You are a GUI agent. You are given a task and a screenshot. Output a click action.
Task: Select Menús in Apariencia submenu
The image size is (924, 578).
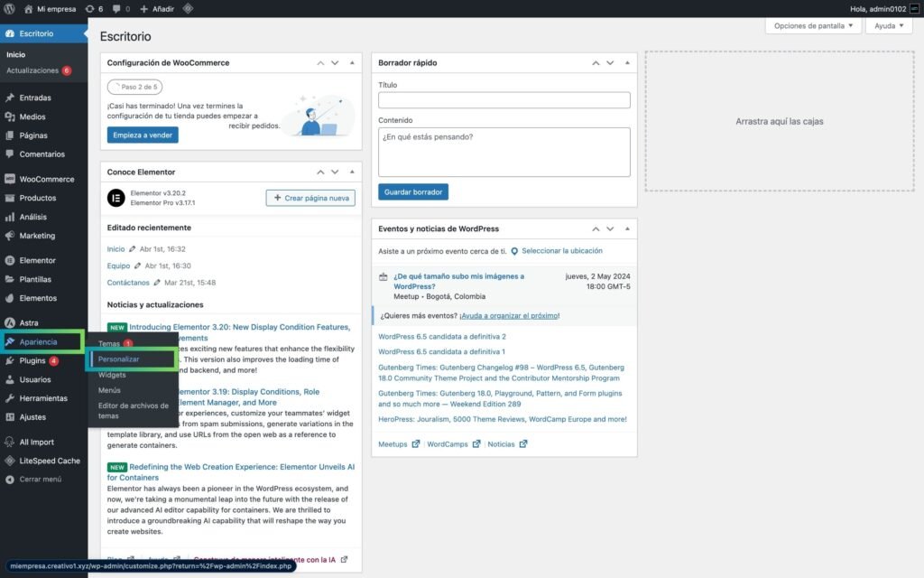tap(109, 390)
